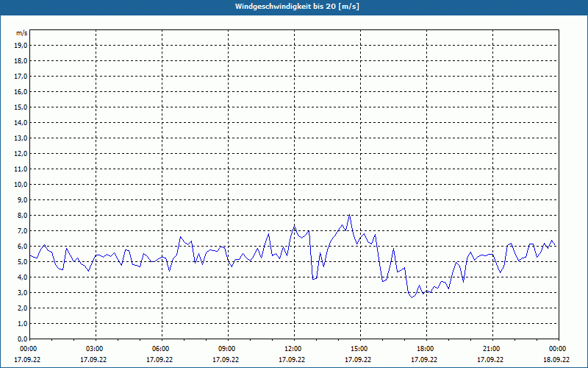The height and width of the screenshot is (368, 588).
Task: Click the 06:00 time axis label
Action: coord(161,349)
